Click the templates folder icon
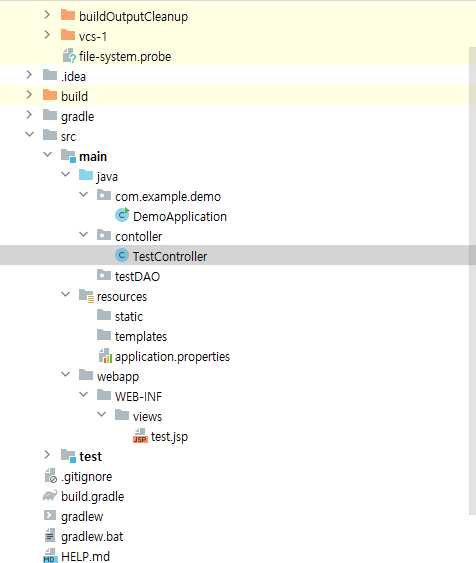 tap(104, 335)
